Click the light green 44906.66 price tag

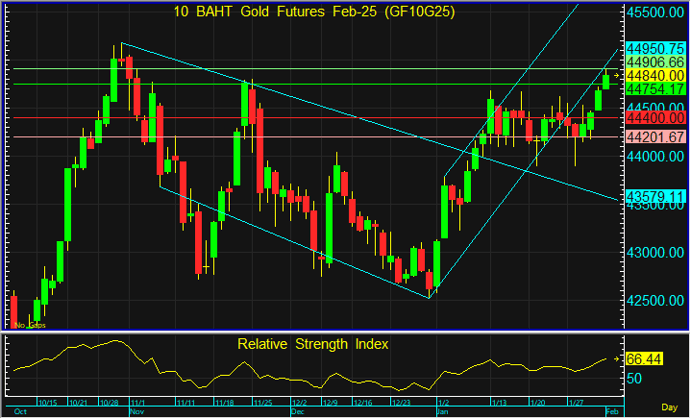click(x=655, y=61)
